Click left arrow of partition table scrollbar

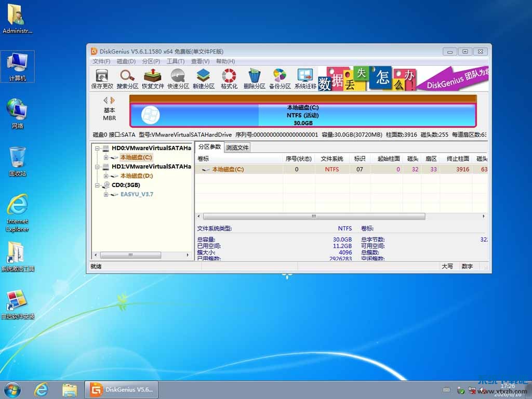tap(199, 216)
